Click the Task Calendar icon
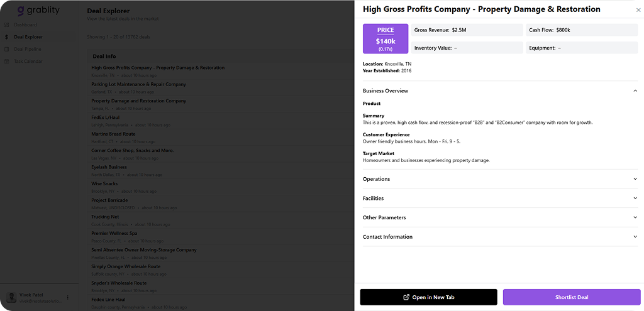This screenshot has height=311, width=644. 7,61
